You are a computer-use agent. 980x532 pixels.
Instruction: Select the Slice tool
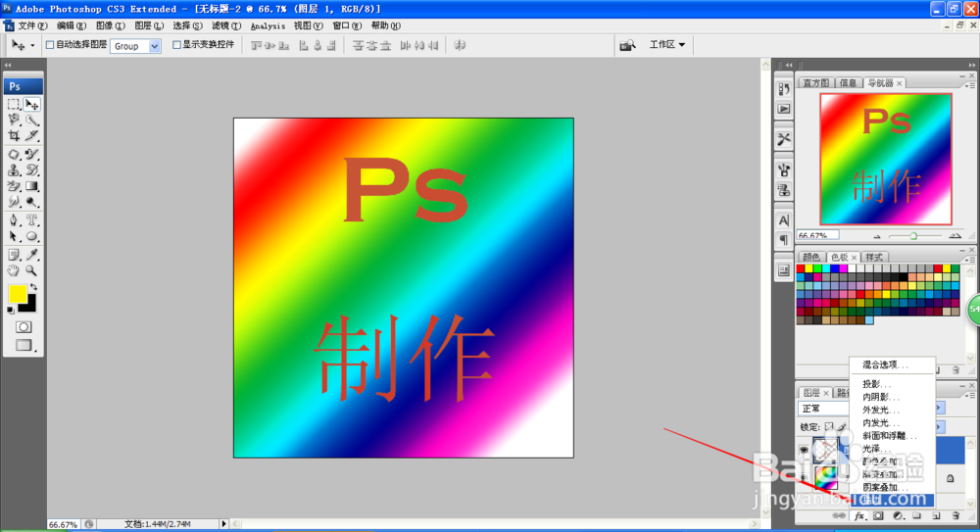32,135
